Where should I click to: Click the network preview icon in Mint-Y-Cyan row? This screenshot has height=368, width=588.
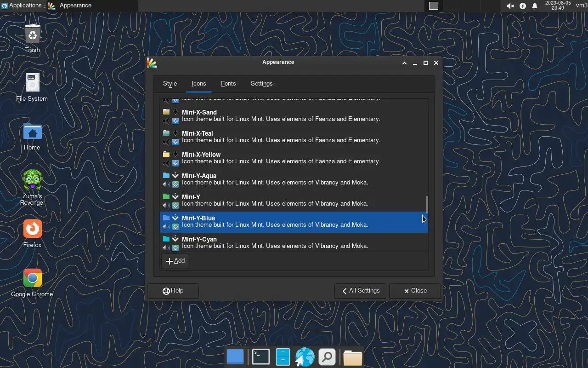pos(175,248)
